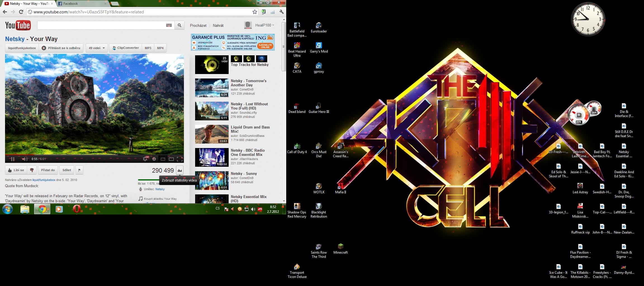This screenshot has height=286, width=644.
Task: Click the YouTube logo
Action: coord(18,25)
